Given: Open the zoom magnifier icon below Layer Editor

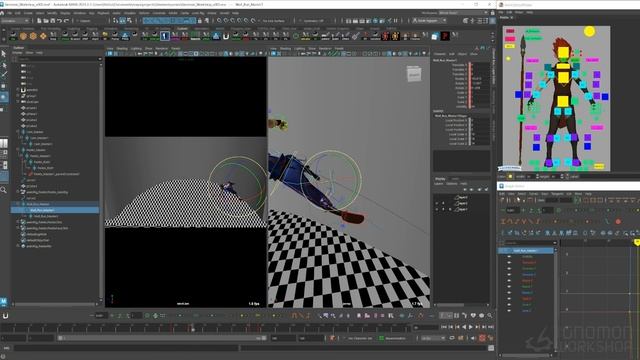Looking at the screenshot, I should click(489, 316).
